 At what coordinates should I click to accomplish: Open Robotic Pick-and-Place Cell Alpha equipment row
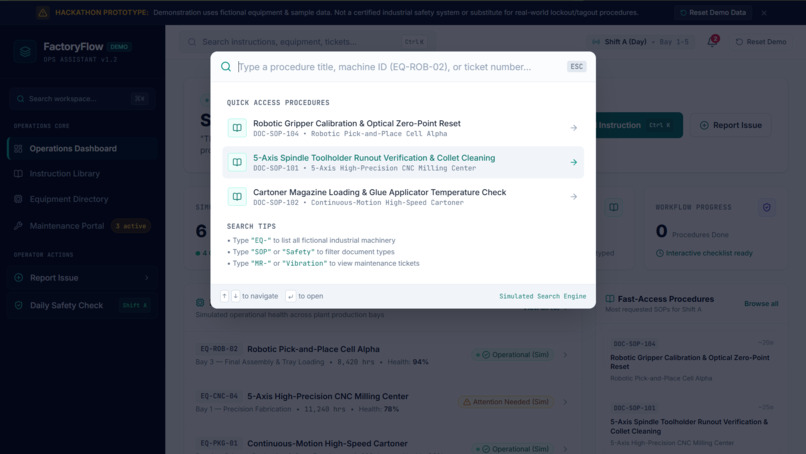click(x=383, y=355)
